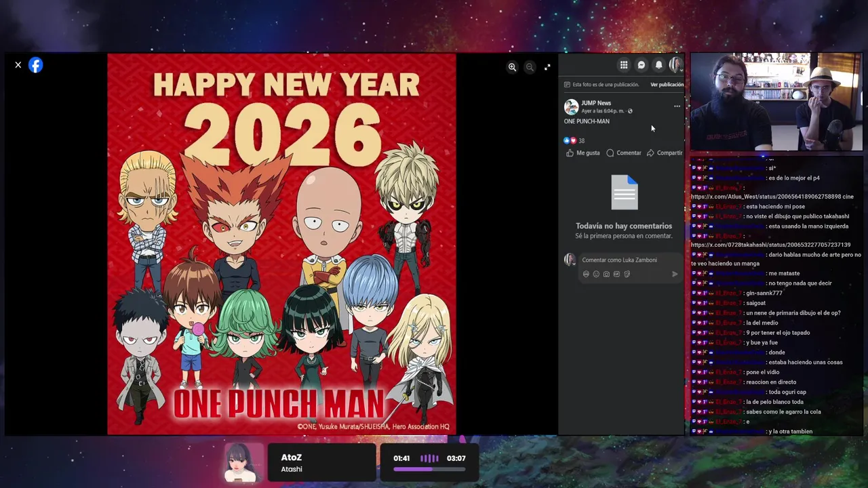Click Todavía no hay comentarios text
Viewport: 868px width, 488px height.
624,226
